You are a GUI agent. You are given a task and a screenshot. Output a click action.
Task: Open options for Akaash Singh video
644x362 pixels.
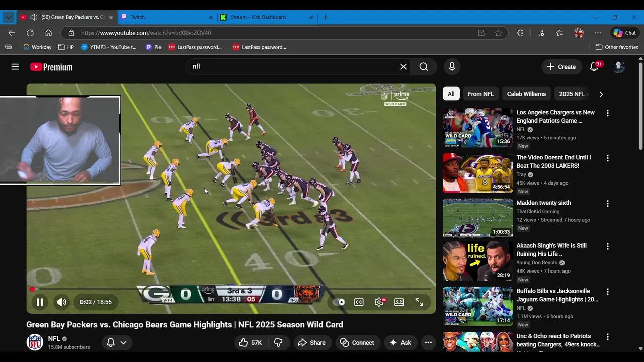pyautogui.click(x=608, y=247)
